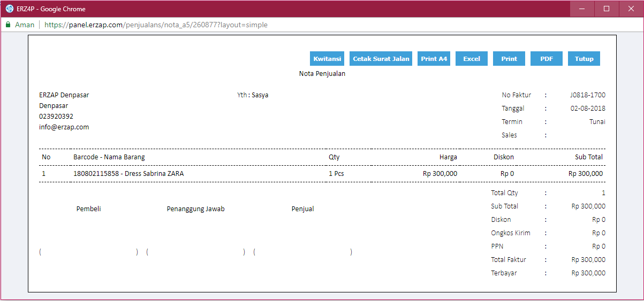Click the Pembeli signature label
644x301 pixels.
(89, 209)
